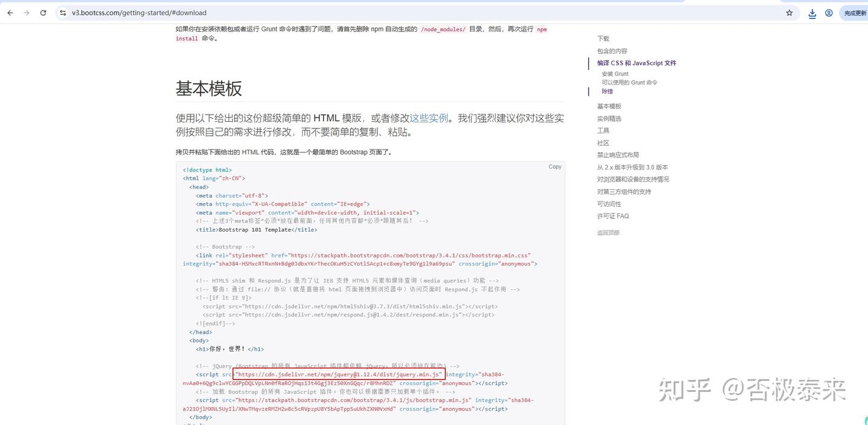Select 包含的内容 in sidebar navigation

pyautogui.click(x=612, y=51)
